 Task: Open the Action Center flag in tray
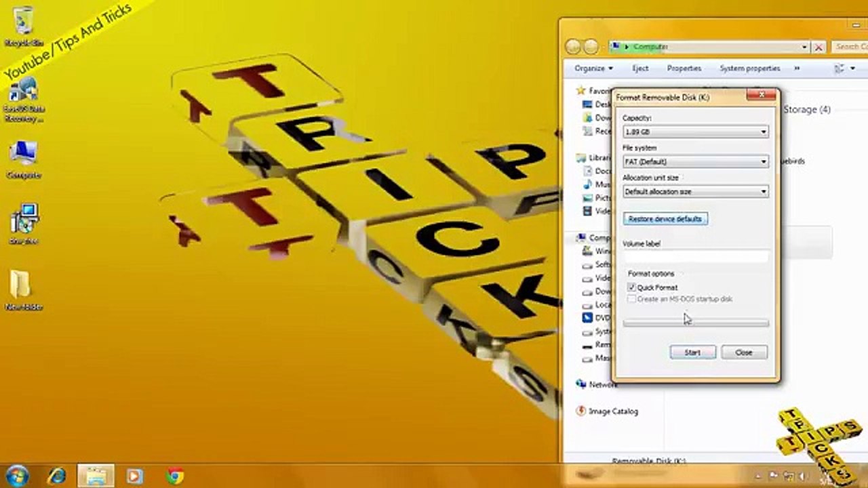point(773,476)
